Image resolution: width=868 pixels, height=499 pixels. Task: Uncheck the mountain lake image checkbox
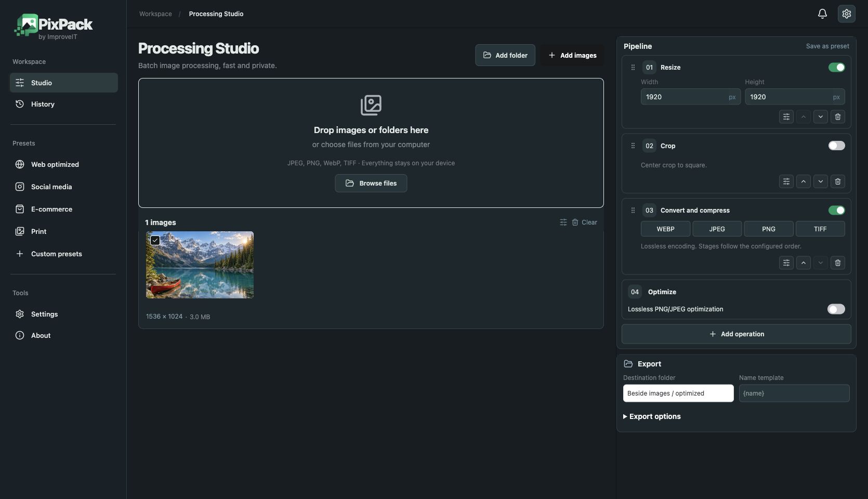click(x=155, y=240)
